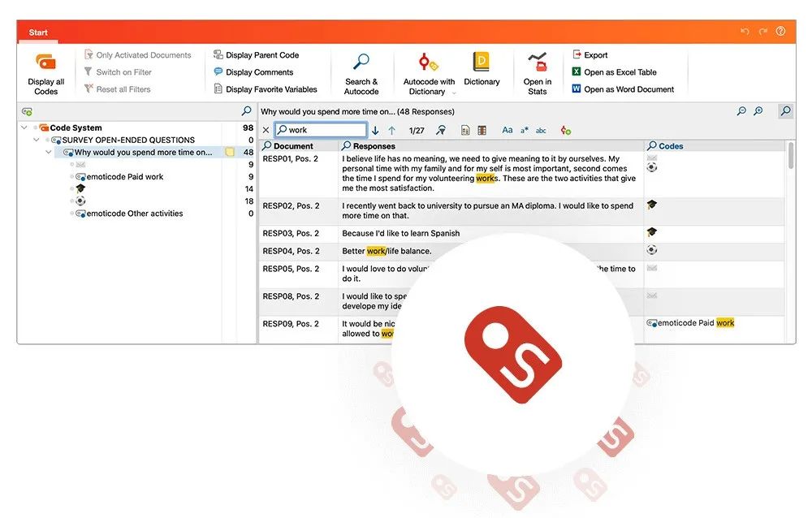Click Open as Excel Table
Image resolution: width=812 pixels, height=518 pixels.
point(614,72)
